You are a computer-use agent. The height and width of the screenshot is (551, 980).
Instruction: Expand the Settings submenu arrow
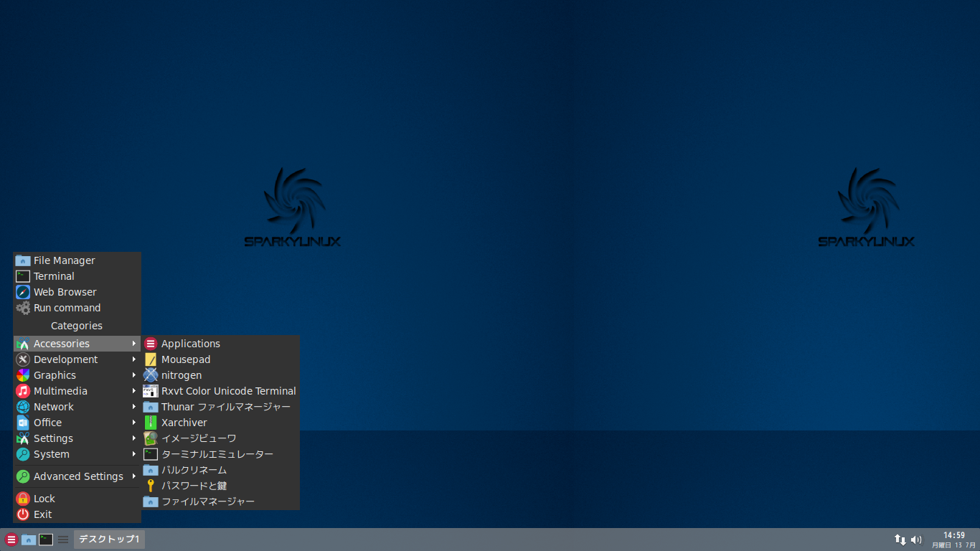[133, 438]
